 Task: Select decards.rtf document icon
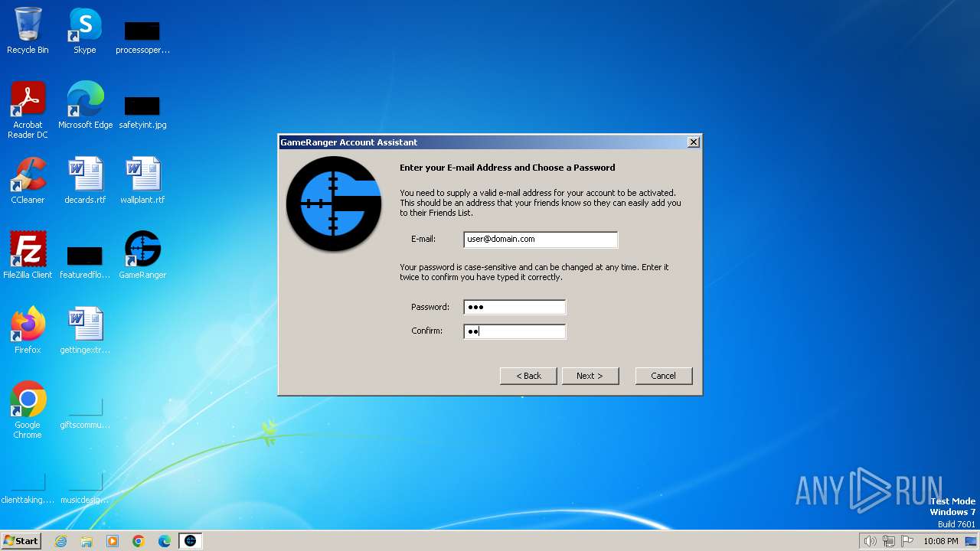click(x=85, y=181)
